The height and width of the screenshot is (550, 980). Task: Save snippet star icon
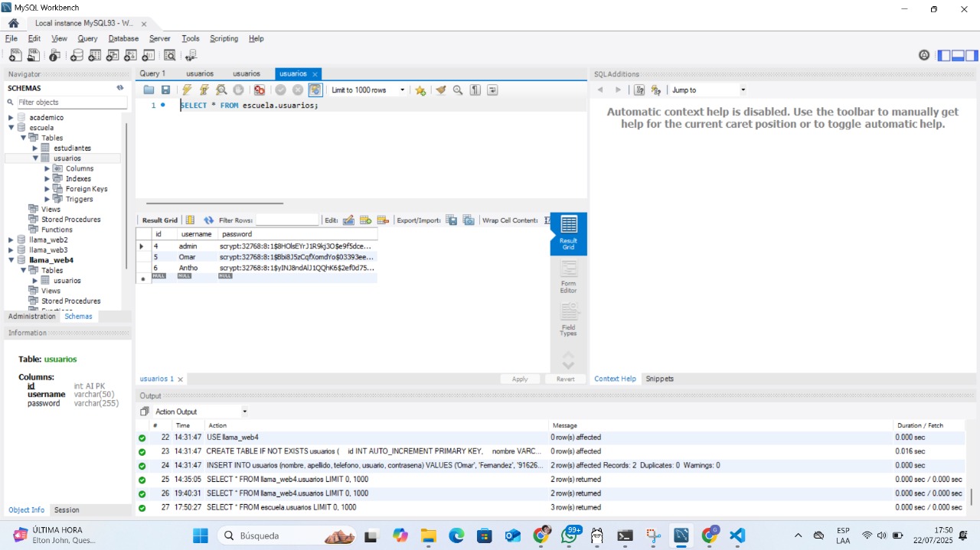(420, 90)
